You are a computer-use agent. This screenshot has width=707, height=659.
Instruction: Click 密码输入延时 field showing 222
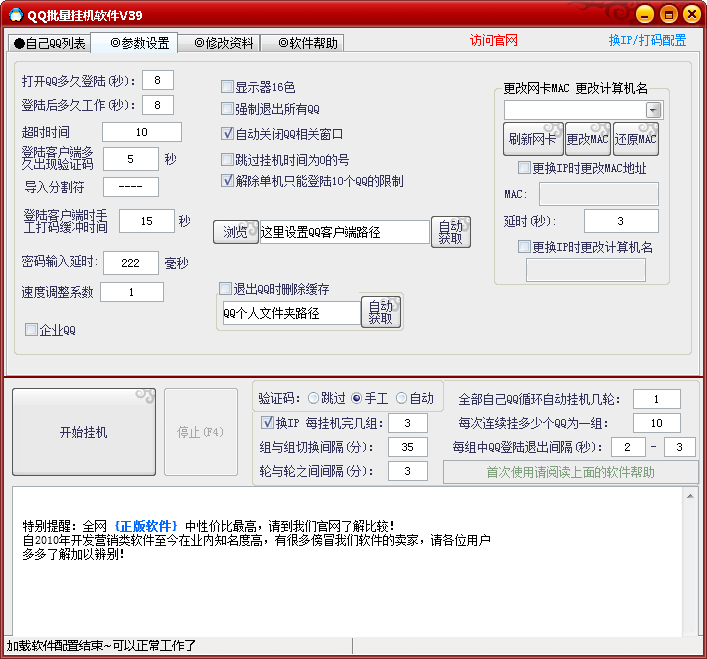tap(131, 263)
